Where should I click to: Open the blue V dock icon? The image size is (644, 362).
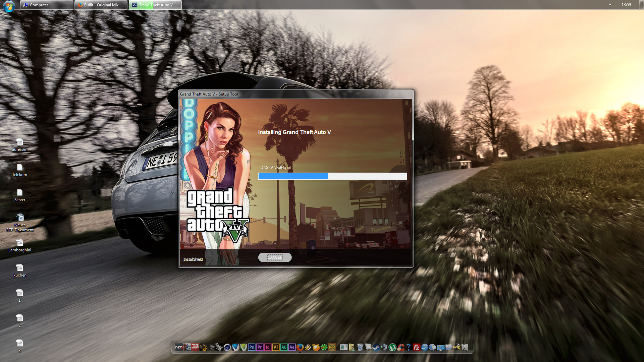[235, 347]
